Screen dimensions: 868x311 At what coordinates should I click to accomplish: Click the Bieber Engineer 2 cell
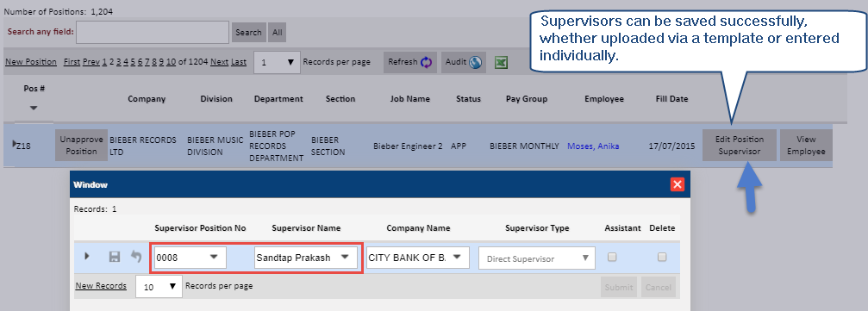click(x=408, y=146)
